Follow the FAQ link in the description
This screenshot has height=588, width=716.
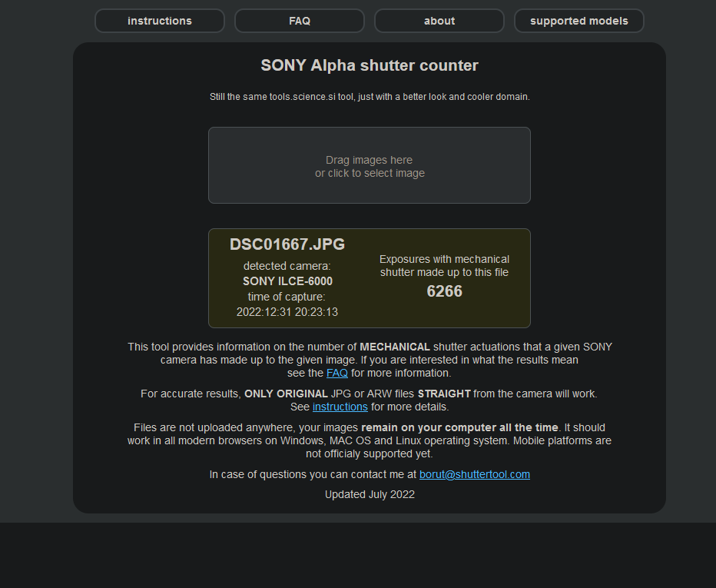[x=337, y=374]
